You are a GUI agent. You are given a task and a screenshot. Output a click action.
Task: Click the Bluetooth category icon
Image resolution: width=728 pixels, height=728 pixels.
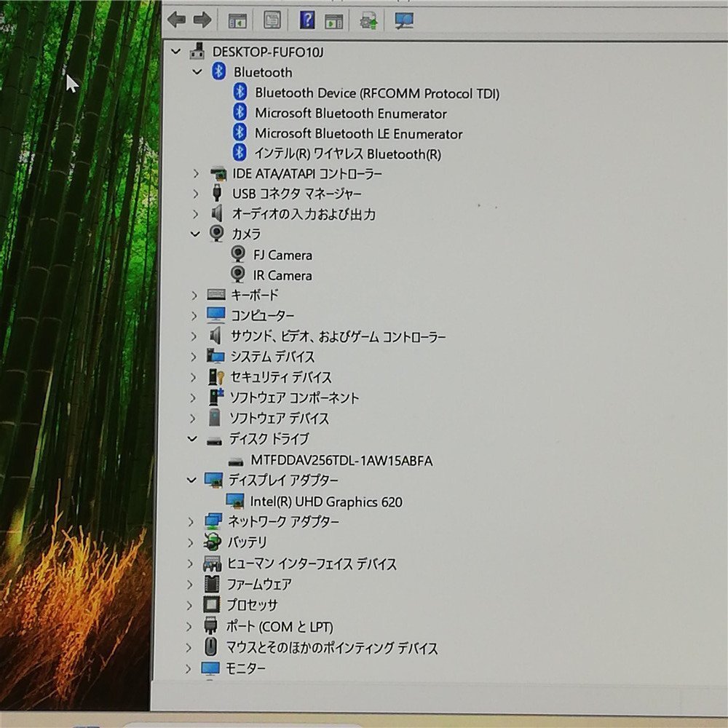pos(218,71)
